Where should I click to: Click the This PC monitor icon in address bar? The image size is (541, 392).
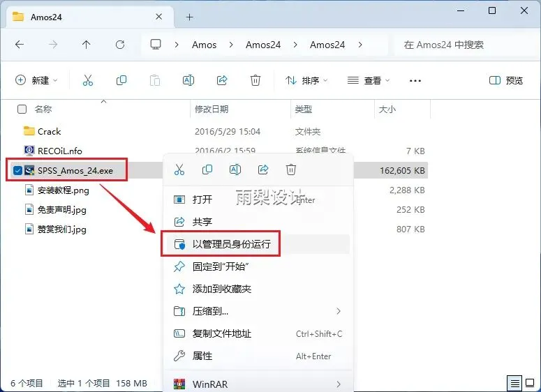[x=156, y=45]
